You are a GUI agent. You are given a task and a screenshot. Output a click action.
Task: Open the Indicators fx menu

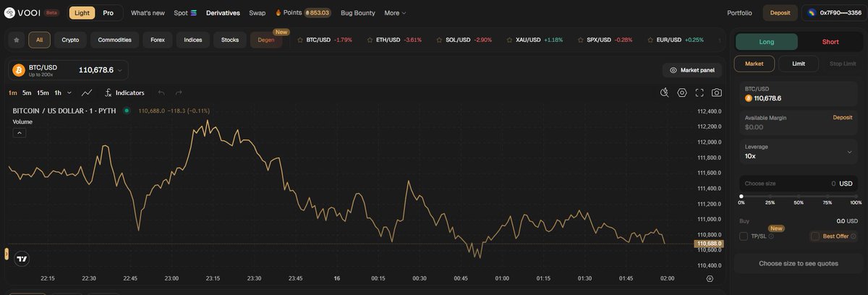click(x=124, y=93)
